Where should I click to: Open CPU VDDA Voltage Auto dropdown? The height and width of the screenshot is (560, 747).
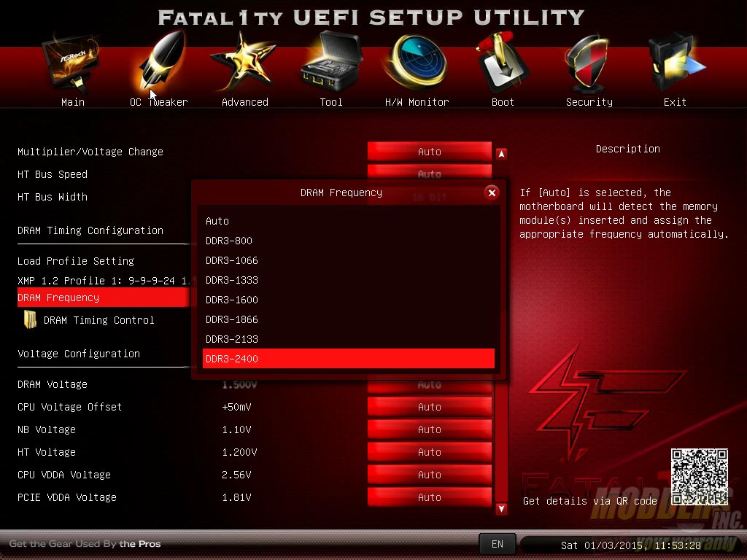tap(429, 475)
